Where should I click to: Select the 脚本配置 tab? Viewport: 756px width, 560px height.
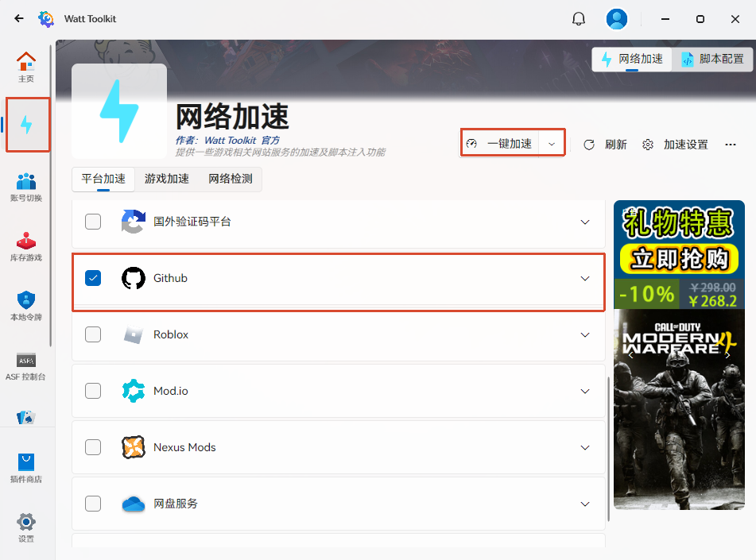point(712,60)
